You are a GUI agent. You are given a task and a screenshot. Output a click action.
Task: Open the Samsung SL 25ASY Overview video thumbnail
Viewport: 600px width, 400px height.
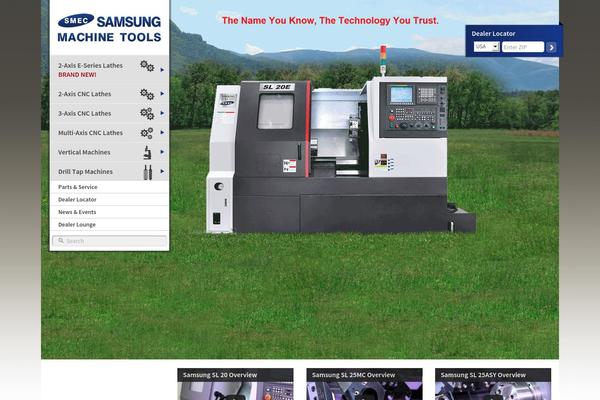click(493, 384)
